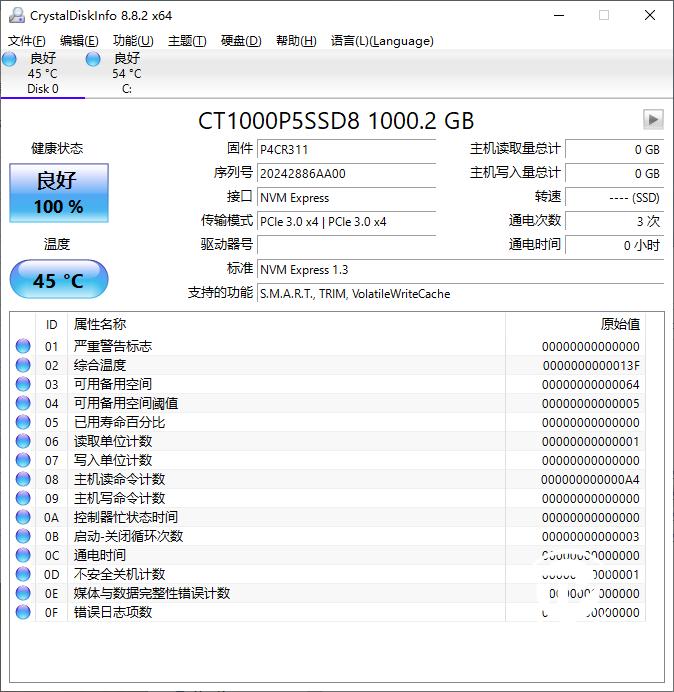The image size is (674, 692).
Task: Switch to the C: drive tab label
Action: pyautogui.click(x=127, y=89)
